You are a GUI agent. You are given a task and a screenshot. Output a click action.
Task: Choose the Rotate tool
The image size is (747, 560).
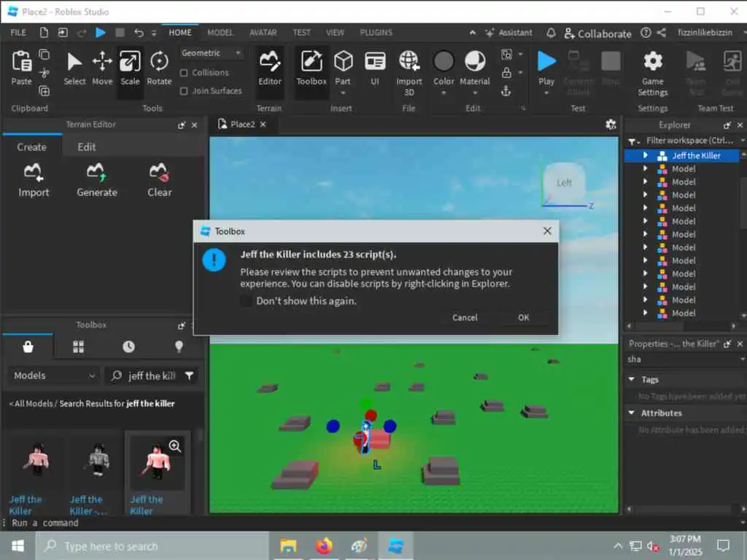(x=159, y=68)
